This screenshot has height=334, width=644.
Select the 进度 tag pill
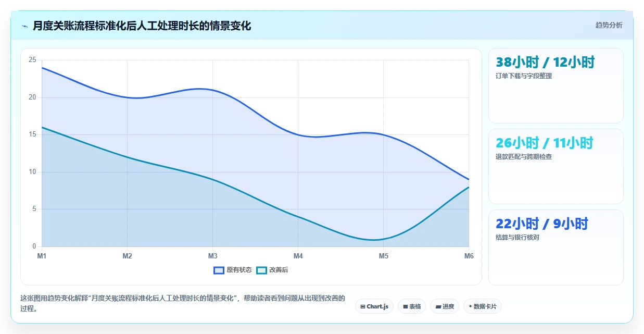(x=445, y=306)
